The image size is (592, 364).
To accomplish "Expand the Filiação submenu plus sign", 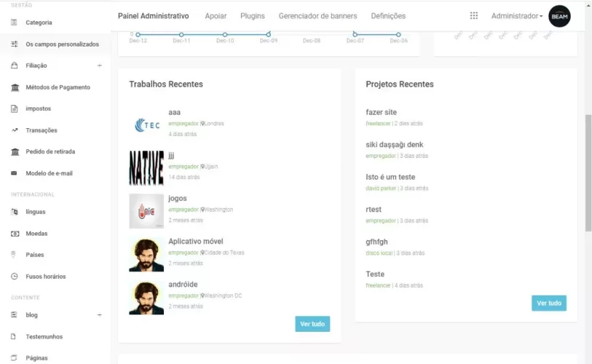I will click(100, 66).
